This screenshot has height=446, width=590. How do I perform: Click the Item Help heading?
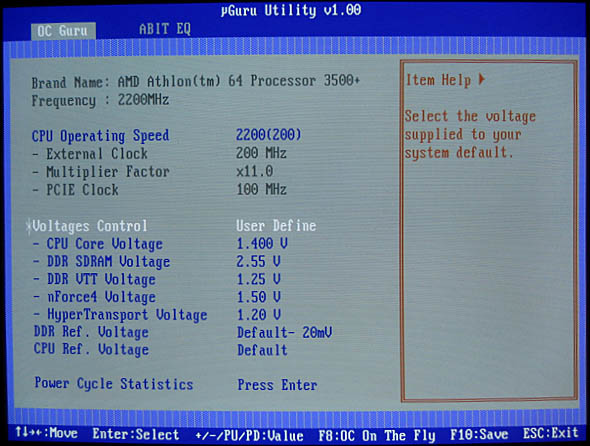438,80
